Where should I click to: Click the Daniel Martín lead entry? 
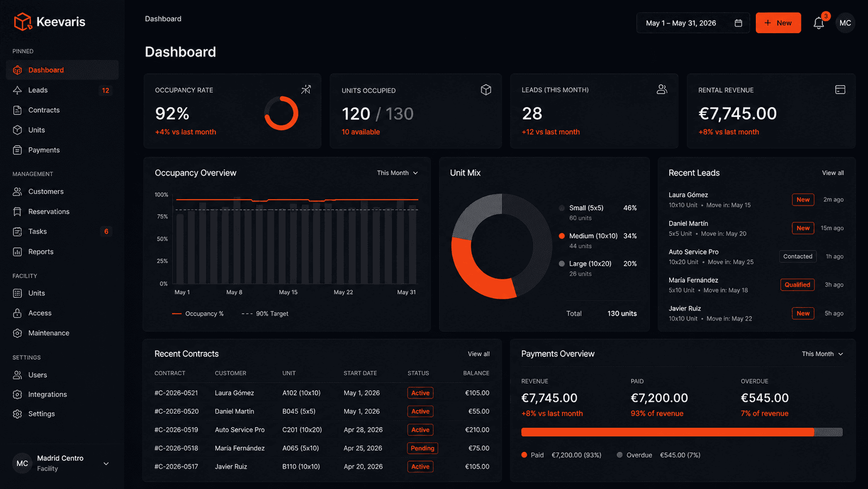(756, 228)
